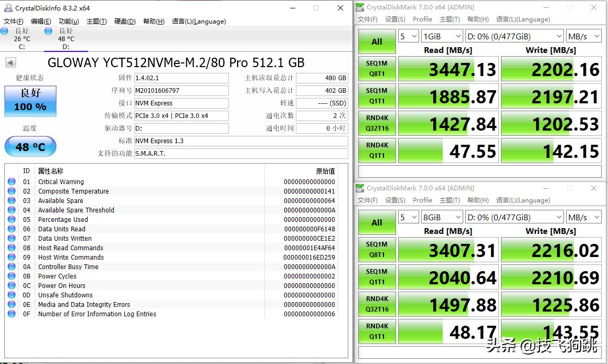Screen dimensions: 608x364
Task: Expand the MB/s unit dropdown in top window
Action: coord(583,36)
